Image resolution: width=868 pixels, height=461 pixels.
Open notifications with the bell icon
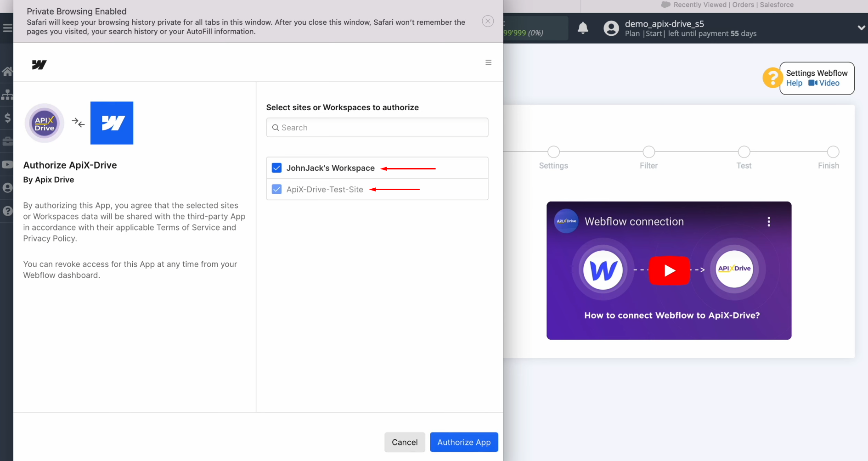tap(583, 28)
